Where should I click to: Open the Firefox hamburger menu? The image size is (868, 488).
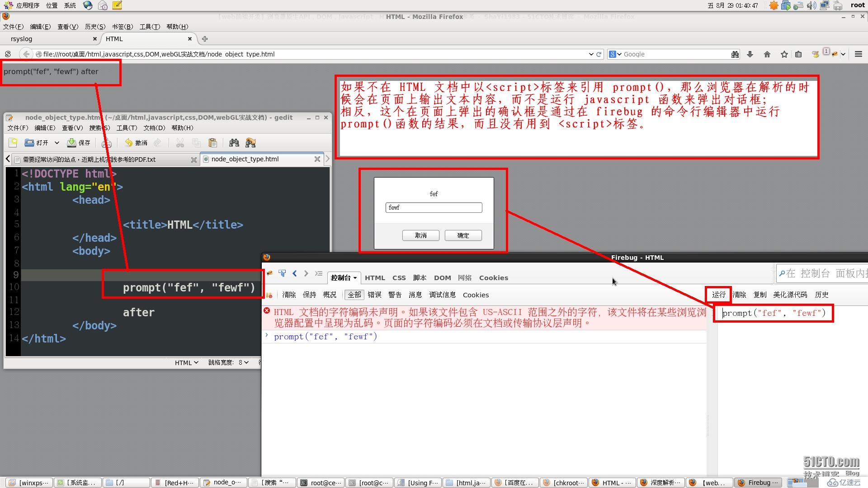(859, 54)
